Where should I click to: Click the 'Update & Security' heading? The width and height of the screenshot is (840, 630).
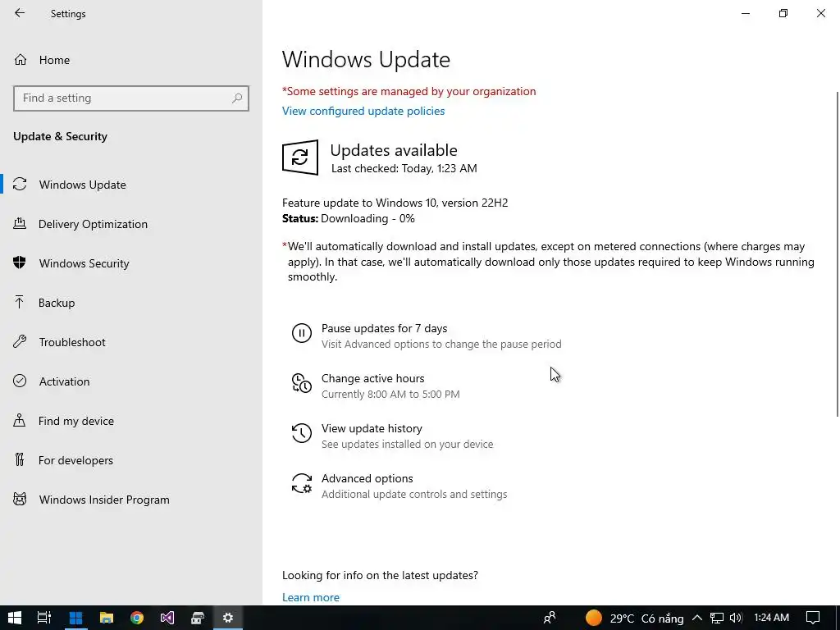pyautogui.click(x=60, y=136)
